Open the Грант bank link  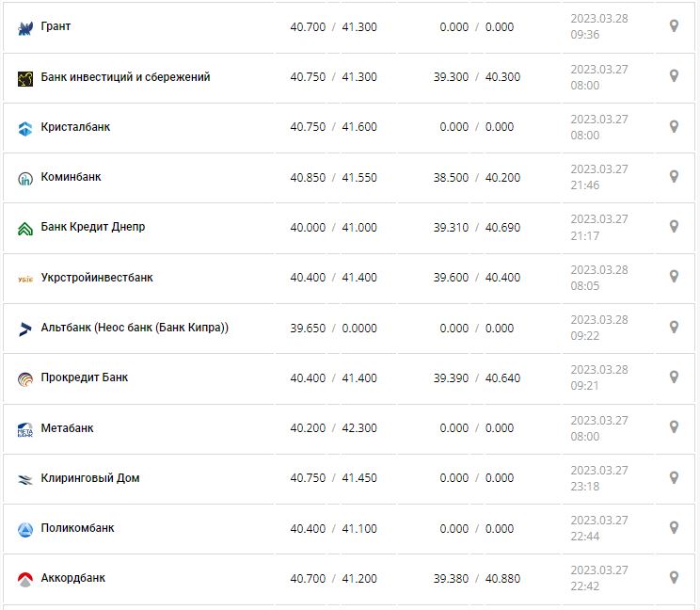pos(56,26)
